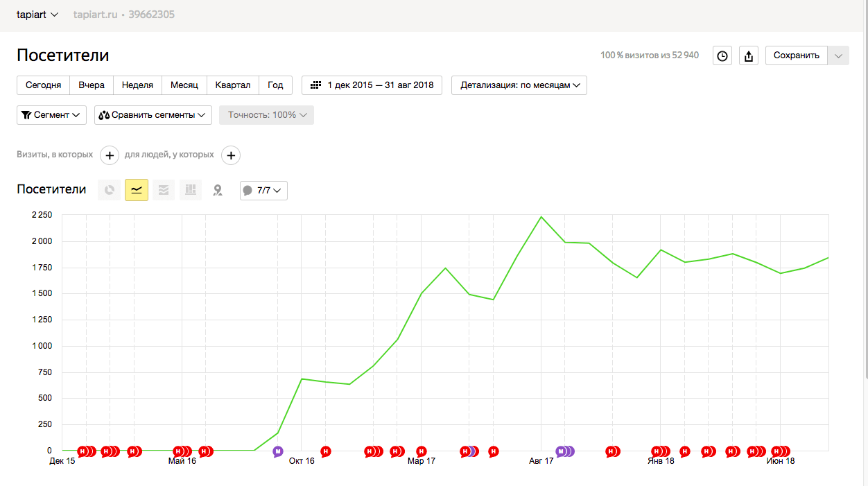Open the chart annotations 7/7 dropdown
The image size is (868, 486).
click(263, 191)
